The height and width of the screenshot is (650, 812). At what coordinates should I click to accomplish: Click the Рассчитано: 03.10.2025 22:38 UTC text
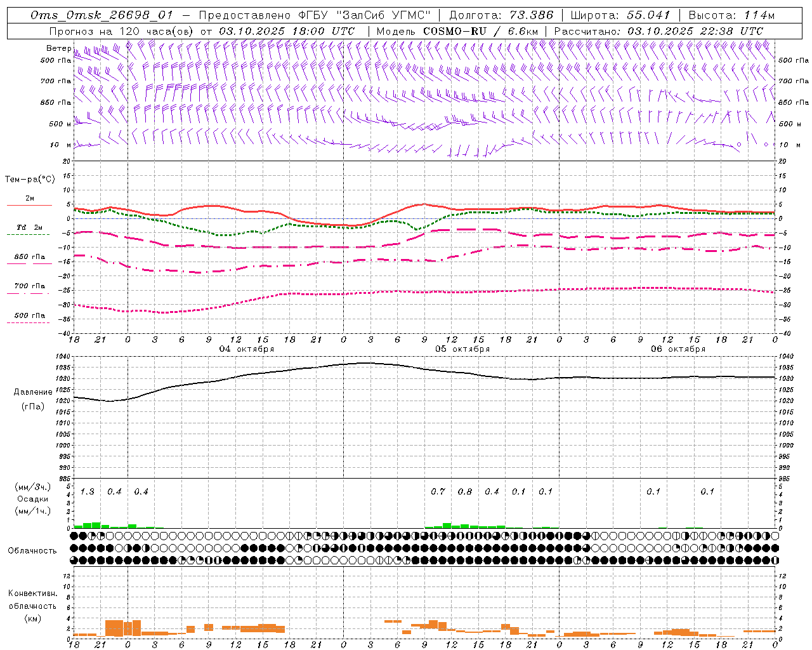point(658,31)
